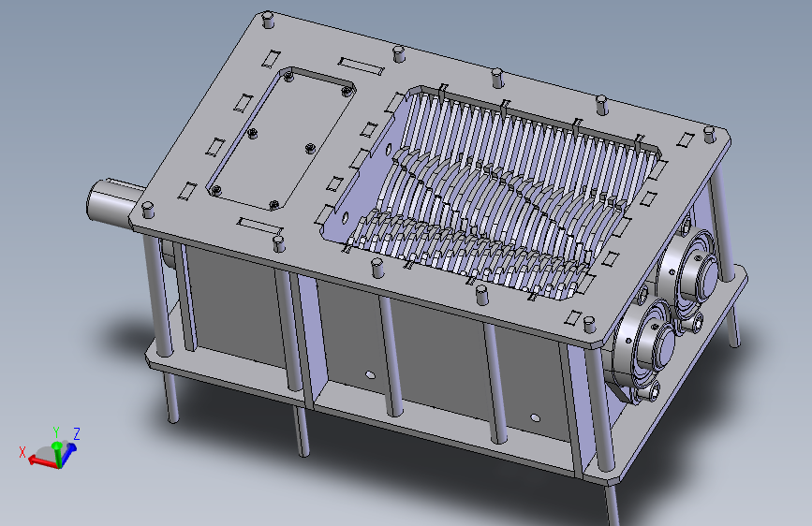Click the green Y axis arrow of triad
The image size is (812, 526).
point(57,452)
